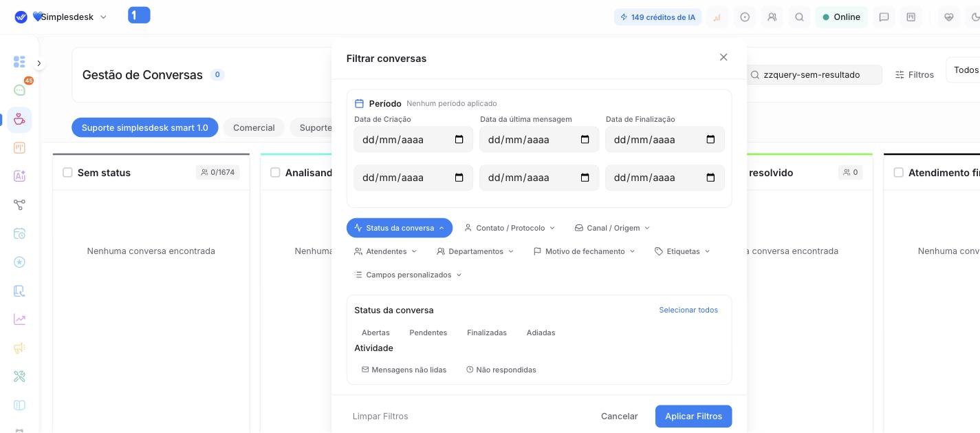The width and height of the screenshot is (980, 433).
Task: Check the Sem status column checkbox
Action: pyautogui.click(x=67, y=173)
